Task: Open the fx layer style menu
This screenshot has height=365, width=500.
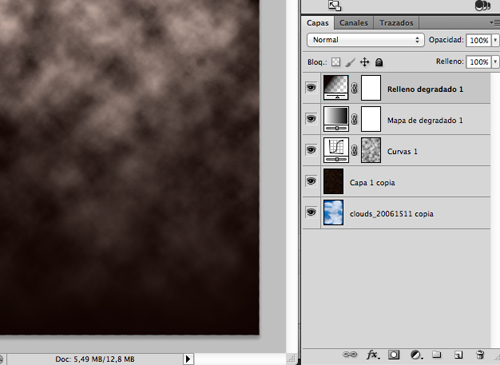Action: pyautogui.click(x=373, y=355)
